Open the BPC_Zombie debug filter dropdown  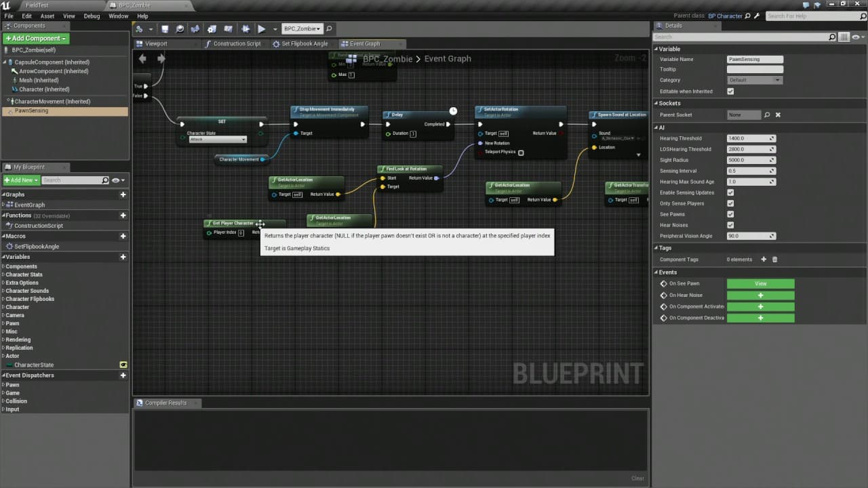300,29
